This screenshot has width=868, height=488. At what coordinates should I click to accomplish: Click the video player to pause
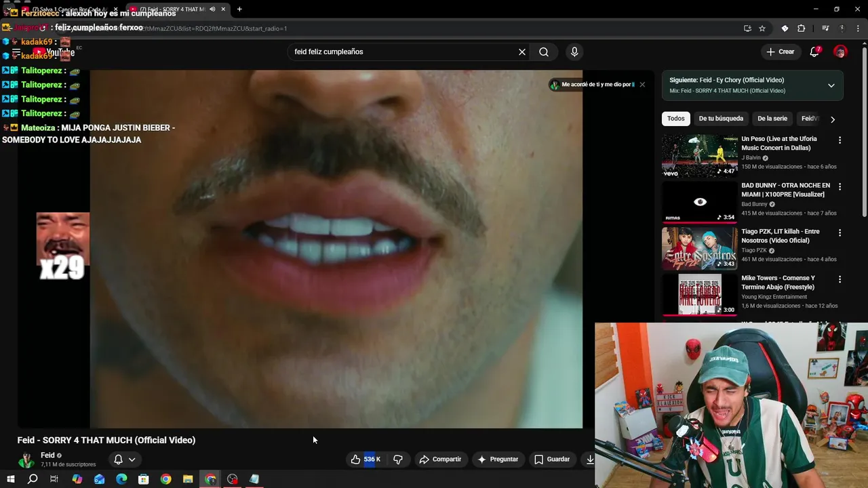336,249
